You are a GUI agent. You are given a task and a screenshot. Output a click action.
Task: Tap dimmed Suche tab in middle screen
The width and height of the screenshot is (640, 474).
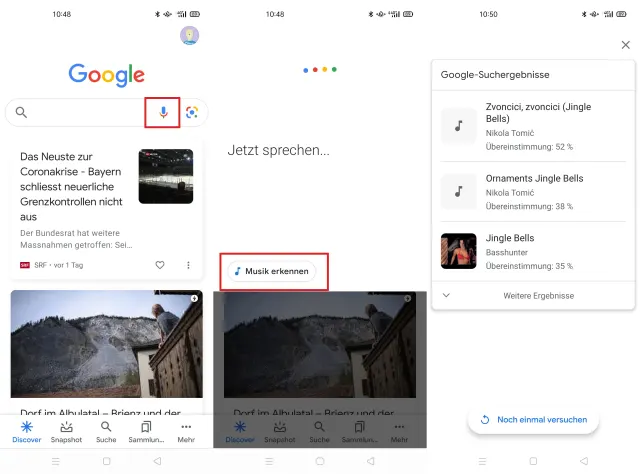320,432
